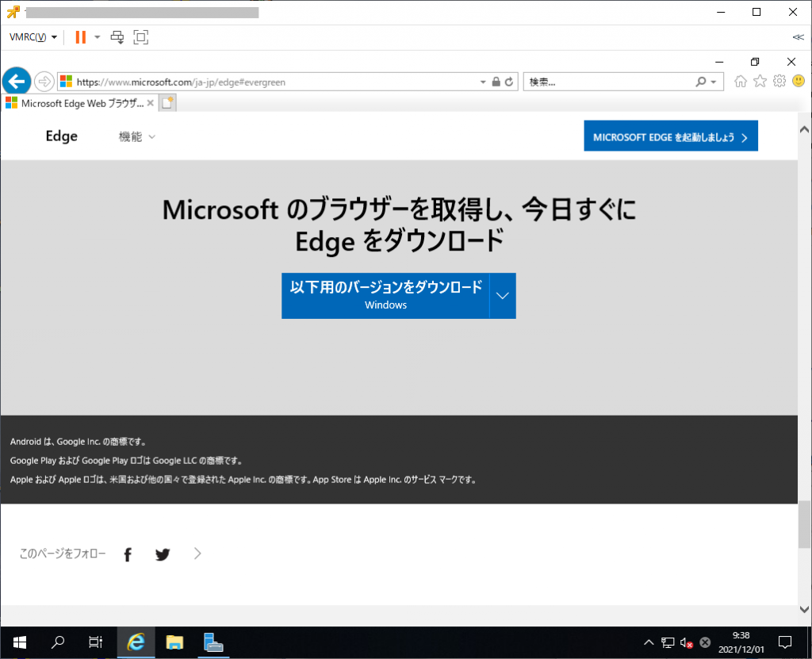The height and width of the screenshot is (659, 812).
Task: Click the refresh icon in address bar
Action: (x=509, y=82)
